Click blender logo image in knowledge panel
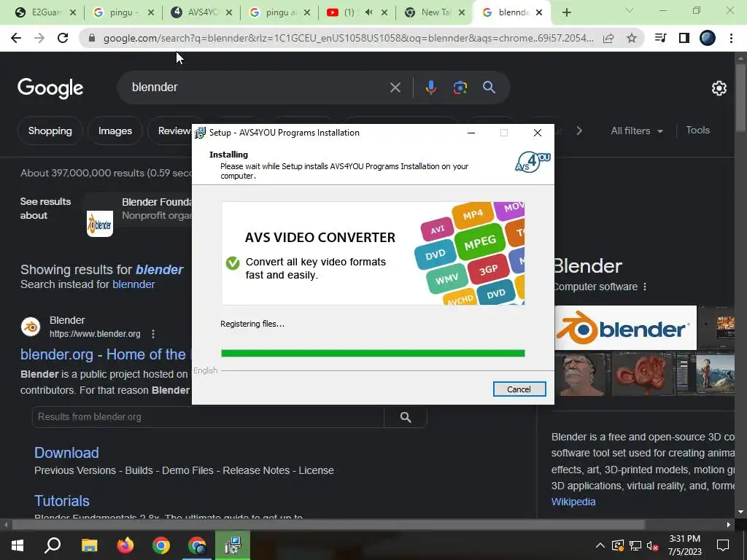This screenshot has height=560, width=747. pyautogui.click(x=625, y=327)
